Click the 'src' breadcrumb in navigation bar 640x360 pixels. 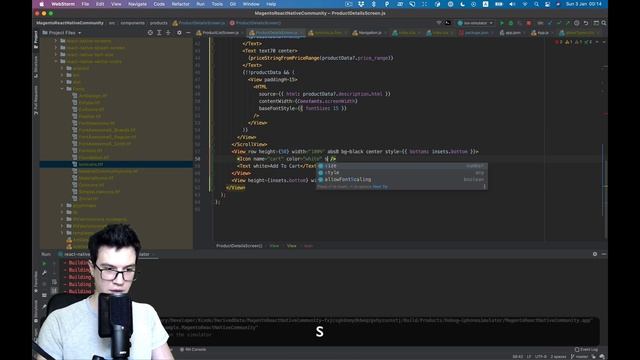[x=111, y=23]
